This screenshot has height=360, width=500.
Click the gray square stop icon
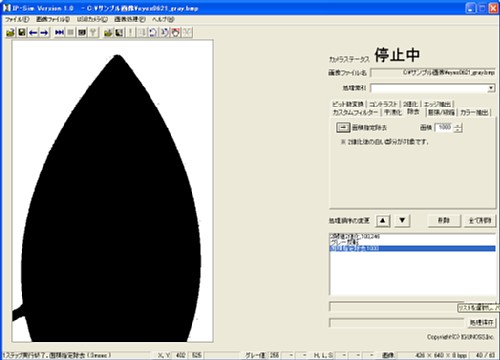(x=70, y=32)
